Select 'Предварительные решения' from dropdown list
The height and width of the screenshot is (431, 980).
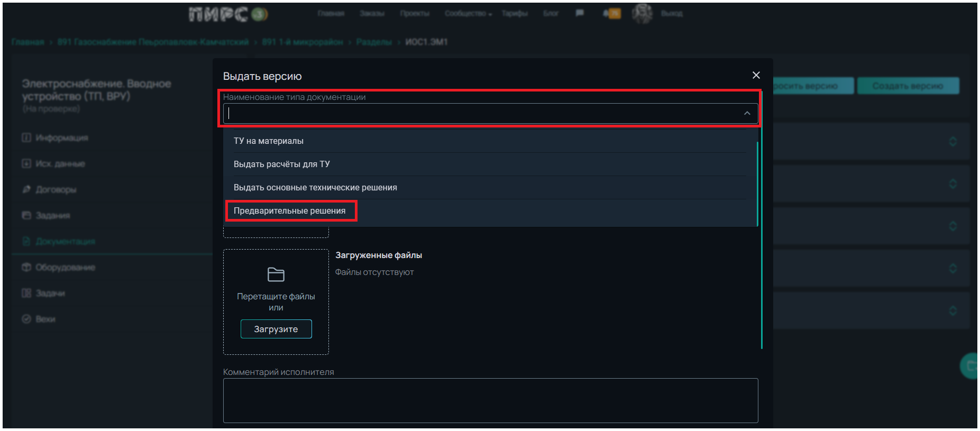(289, 210)
